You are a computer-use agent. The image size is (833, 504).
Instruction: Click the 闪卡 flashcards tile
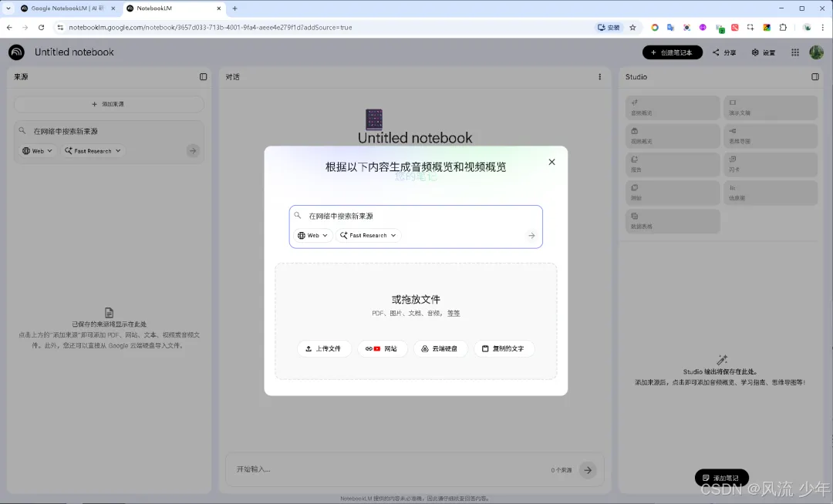[x=771, y=164]
